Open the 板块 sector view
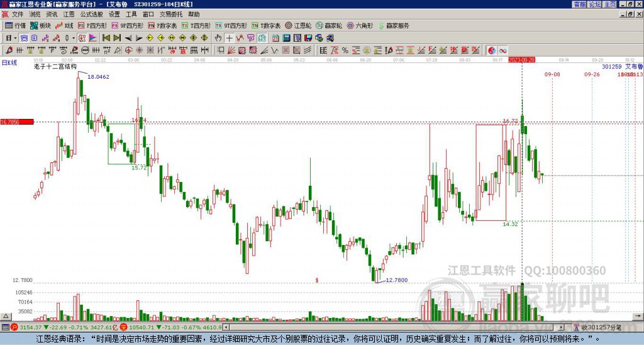Screen dimensions: 644x345 coord(40,25)
